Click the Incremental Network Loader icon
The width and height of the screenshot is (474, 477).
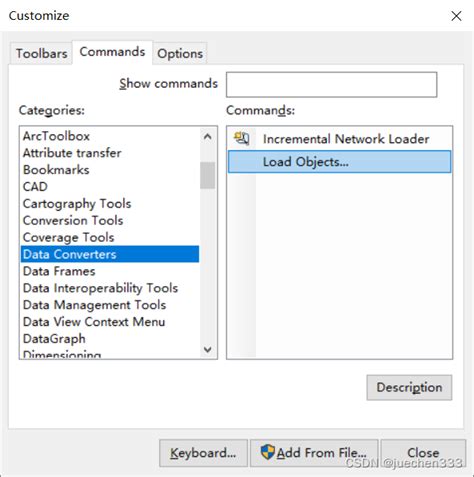pos(242,138)
